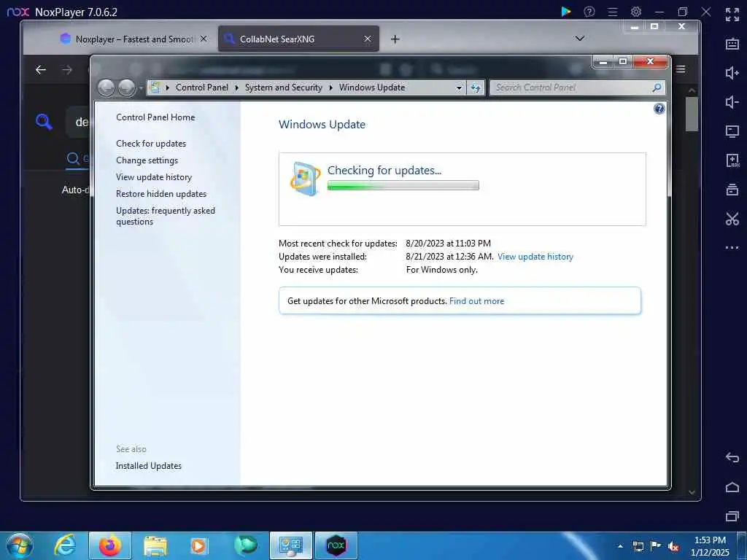This screenshot has height=560, width=747.
Task: Switch to Nox app in taskbar
Action: click(x=336, y=545)
